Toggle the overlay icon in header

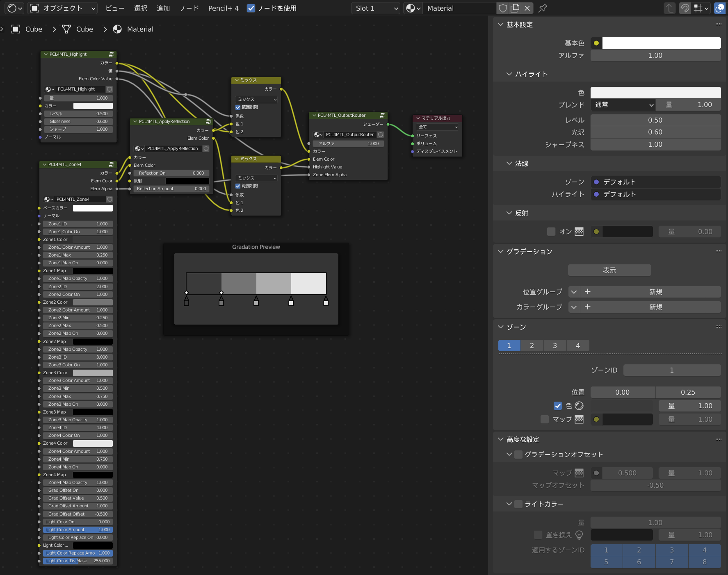pos(720,8)
